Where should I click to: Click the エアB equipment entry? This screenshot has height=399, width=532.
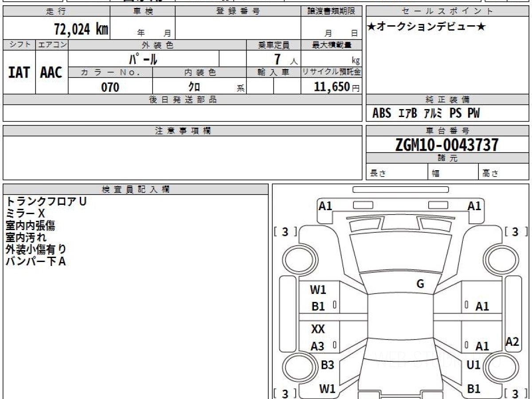coord(408,113)
